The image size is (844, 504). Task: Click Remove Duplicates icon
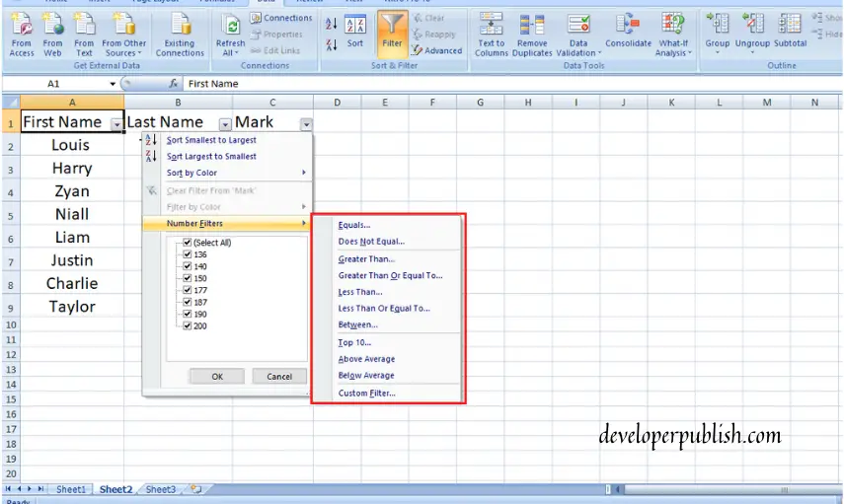click(532, 35)
